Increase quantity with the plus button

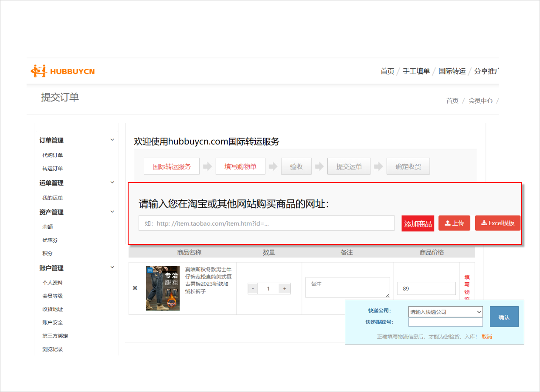coord(285,289)
